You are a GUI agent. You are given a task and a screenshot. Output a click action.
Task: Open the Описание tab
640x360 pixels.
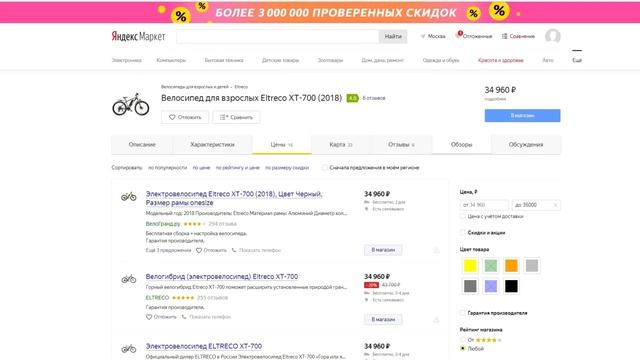click(142, 144)
